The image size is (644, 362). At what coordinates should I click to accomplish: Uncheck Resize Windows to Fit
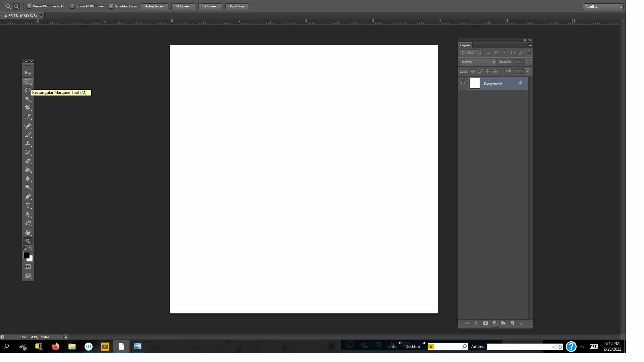(29, 6)
